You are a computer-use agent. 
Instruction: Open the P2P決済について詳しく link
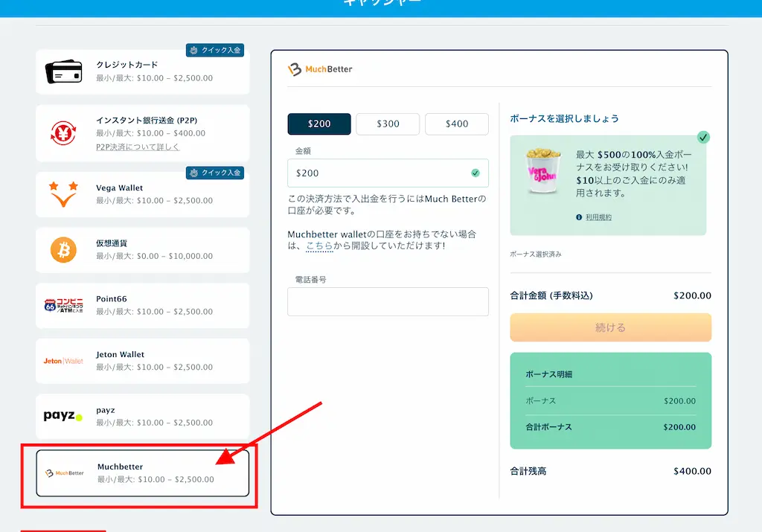[x=138, y=147]
